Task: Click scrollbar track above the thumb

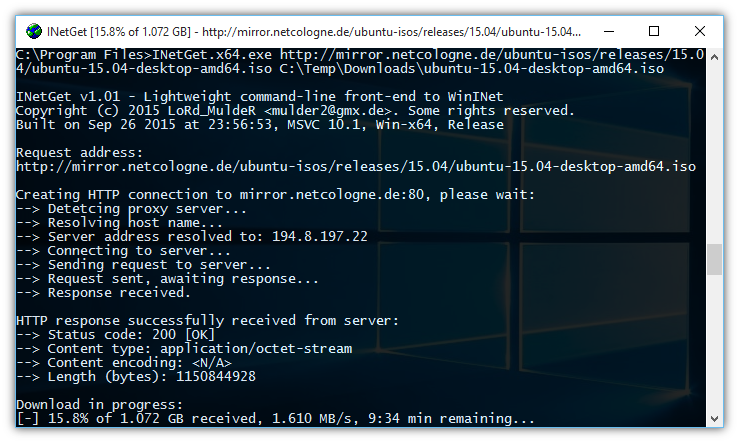Action: coord(714,150)
